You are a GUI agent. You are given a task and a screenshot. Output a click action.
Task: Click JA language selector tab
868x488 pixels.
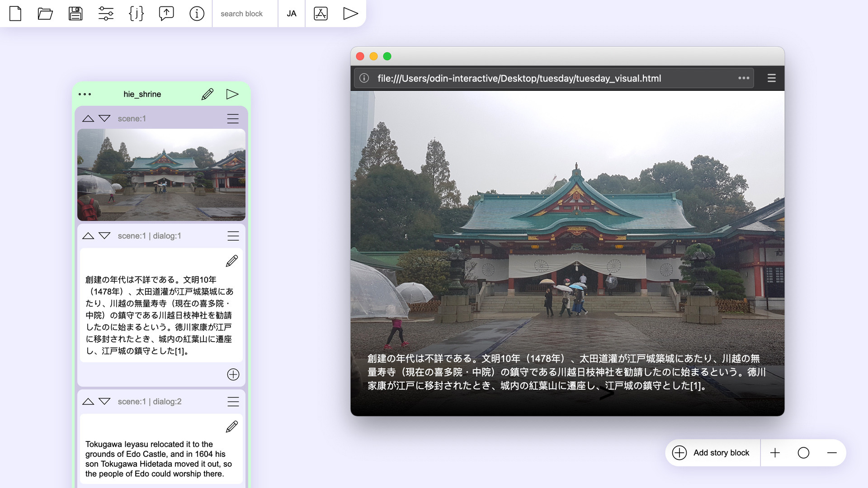tap(291, 13)
